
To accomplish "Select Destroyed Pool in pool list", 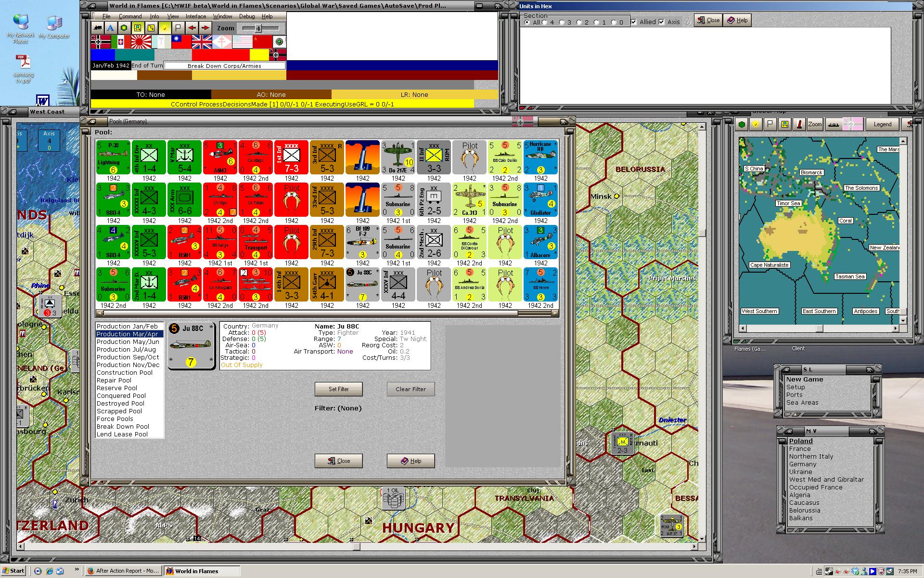I will point(129,404).
